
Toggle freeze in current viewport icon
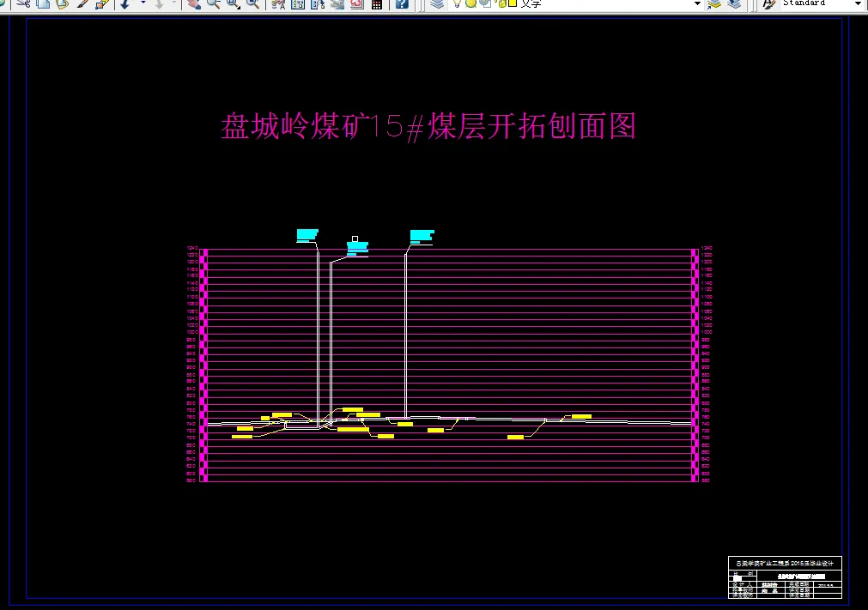(485, 3)
